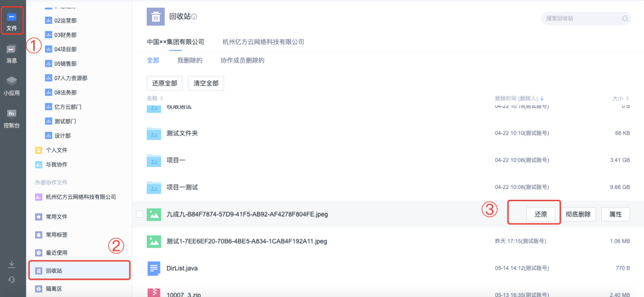Show 全部 deleted items

[153, 60]
